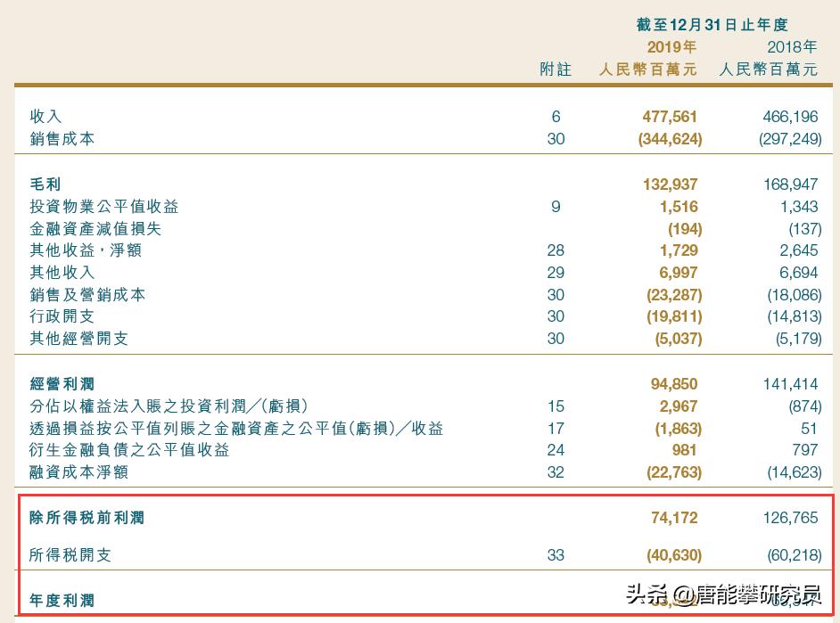Open note 33 for 所得稅開支
Image resolution: width=840 pixels, height=623 pixels.
click(556, 554)
